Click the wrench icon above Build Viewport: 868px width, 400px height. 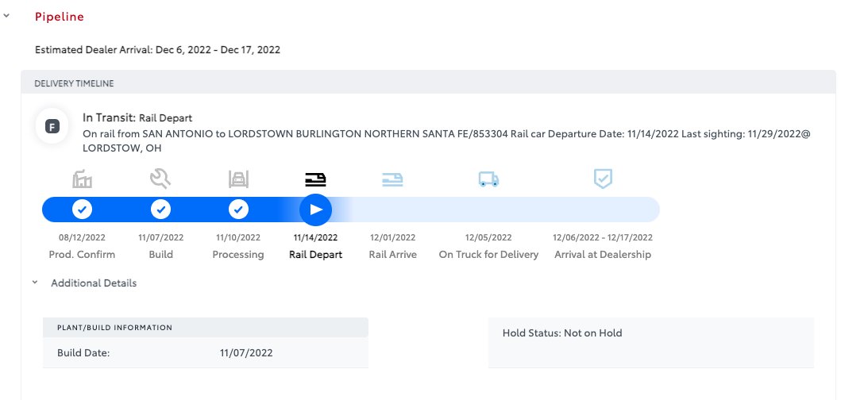click(160, 179)
